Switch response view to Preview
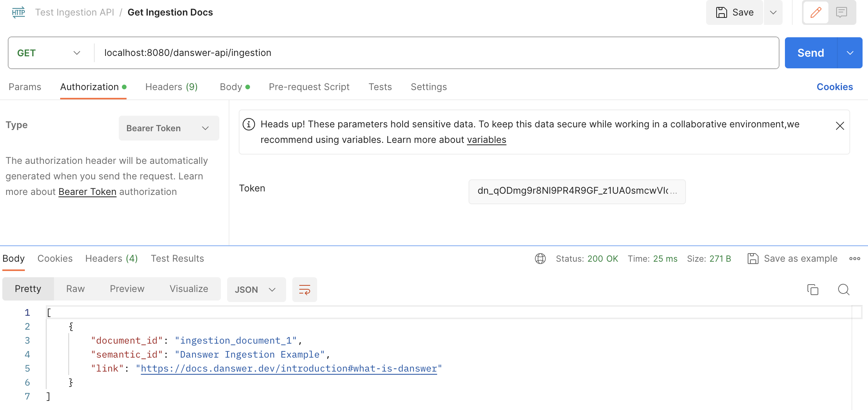 pos(127,289)
